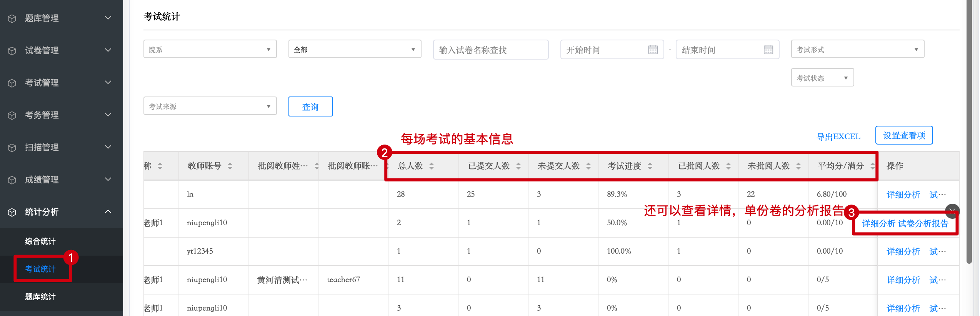Sort by 考试进度 column arrows
The width and height of the screenshot is (980, 316).
point(650,166)
